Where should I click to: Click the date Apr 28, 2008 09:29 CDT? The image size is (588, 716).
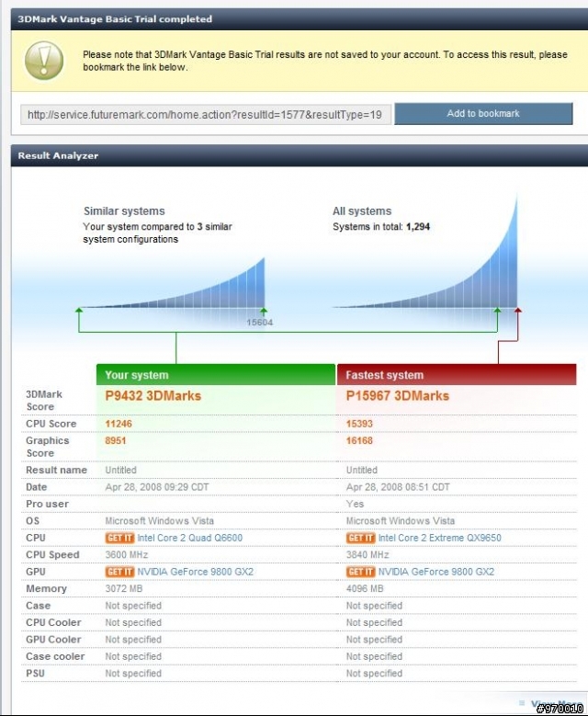tap(156, 487)
